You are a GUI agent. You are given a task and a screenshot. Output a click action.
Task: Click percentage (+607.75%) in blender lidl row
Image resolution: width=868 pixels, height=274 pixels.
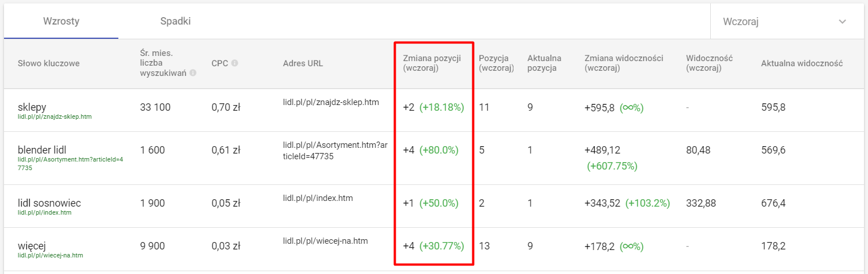click(612, 166)
